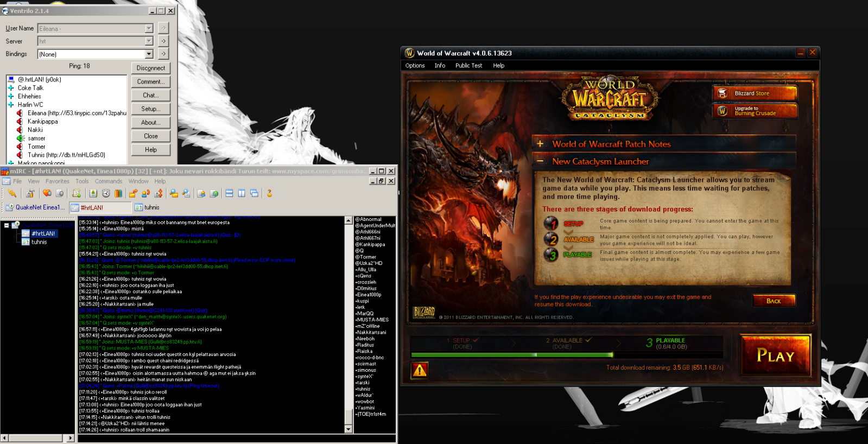Open the Blizzard Store button
This screenshot has height=444, width=868.
pyautogui.click(x=755, y=93)
